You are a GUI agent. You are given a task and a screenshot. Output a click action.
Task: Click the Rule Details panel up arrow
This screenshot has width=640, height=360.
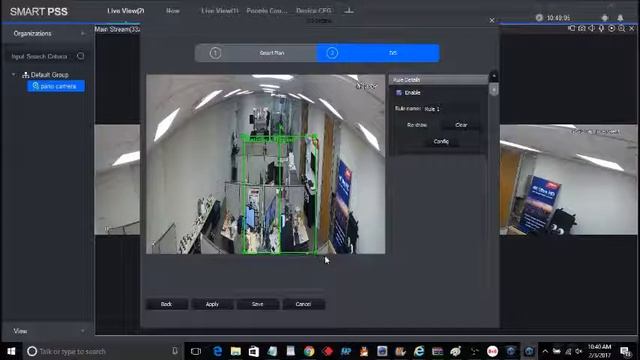[x=493, y=76]
